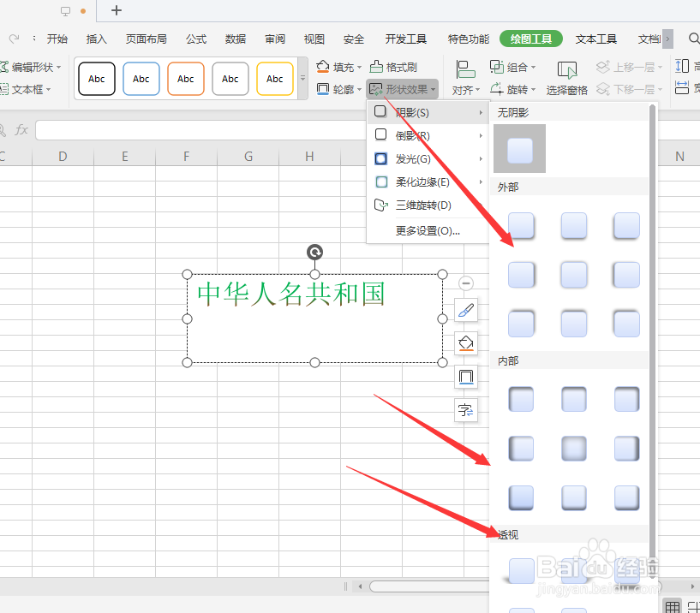Choose top-right outer shadow preset under 外部
700x613 pixels.
(x=626, y=225)
